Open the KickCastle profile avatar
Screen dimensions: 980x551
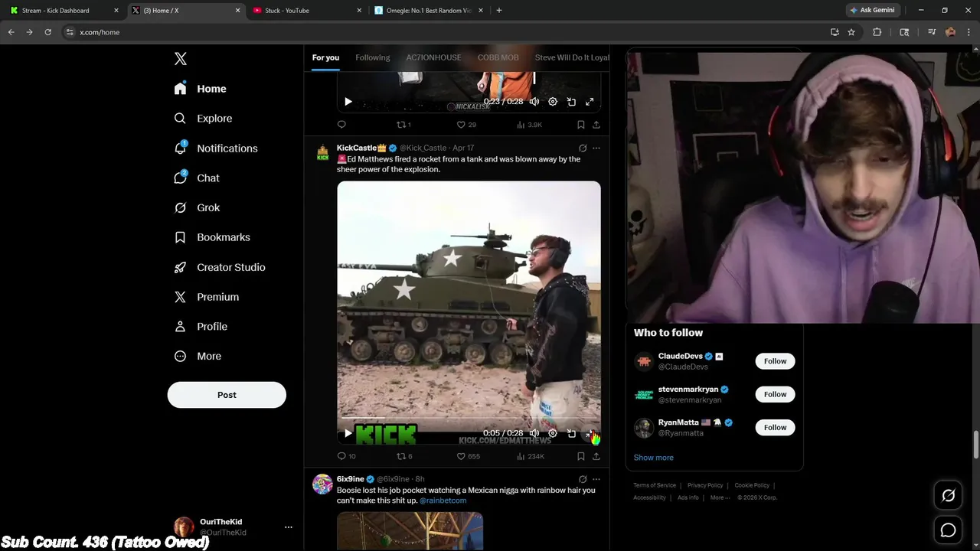(323, 152)
